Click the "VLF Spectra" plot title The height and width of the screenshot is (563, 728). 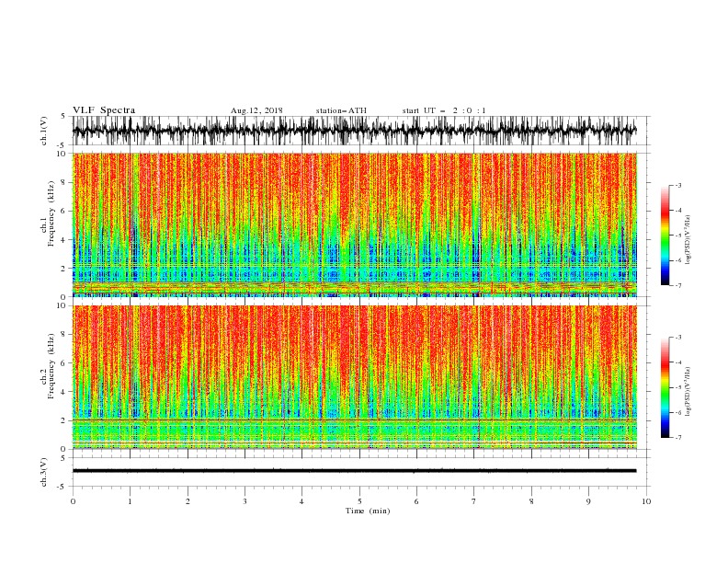(x=104, y=110)
